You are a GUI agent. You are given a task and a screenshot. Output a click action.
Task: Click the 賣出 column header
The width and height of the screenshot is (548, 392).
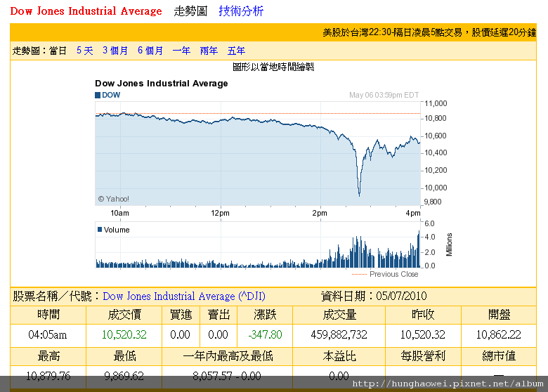tap(218, 315)
